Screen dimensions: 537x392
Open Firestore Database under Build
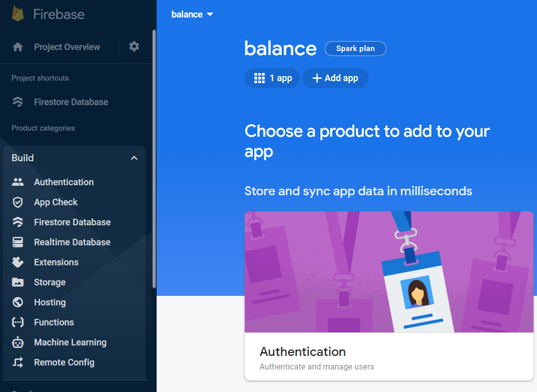(x=72, y=222)
